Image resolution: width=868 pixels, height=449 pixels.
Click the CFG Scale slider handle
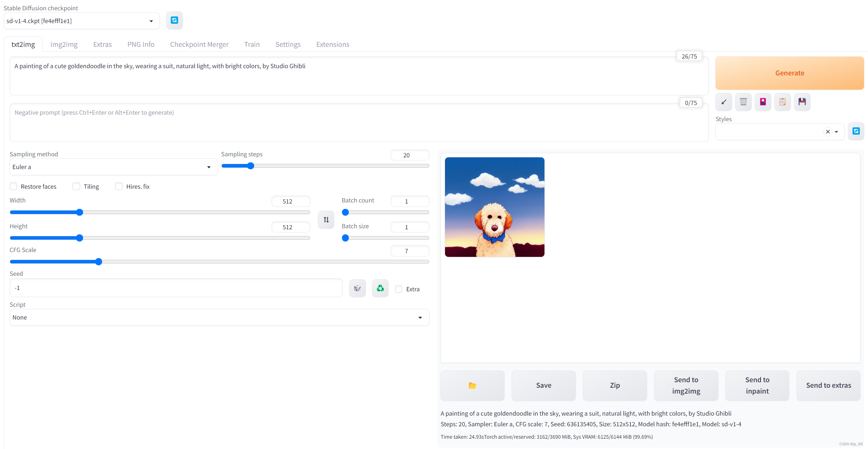99,262
